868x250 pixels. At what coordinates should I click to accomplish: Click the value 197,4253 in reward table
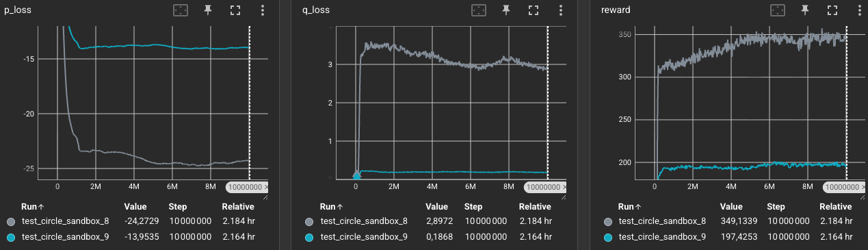pyautogui.click(x=740, y=236)
